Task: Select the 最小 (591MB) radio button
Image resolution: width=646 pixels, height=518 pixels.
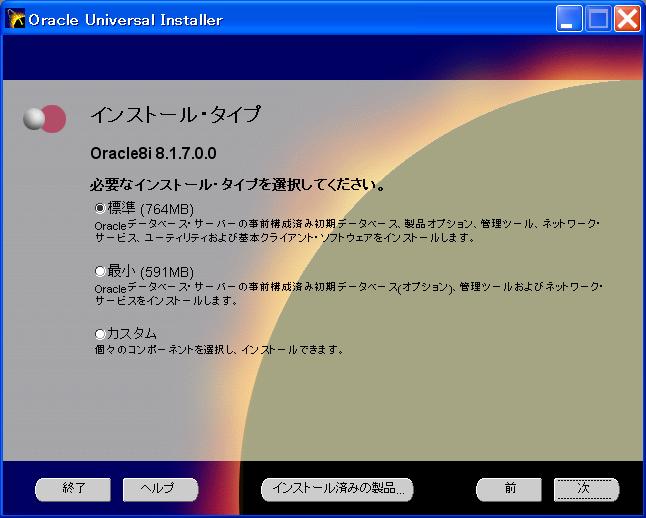Action: [x=100, y=271]
